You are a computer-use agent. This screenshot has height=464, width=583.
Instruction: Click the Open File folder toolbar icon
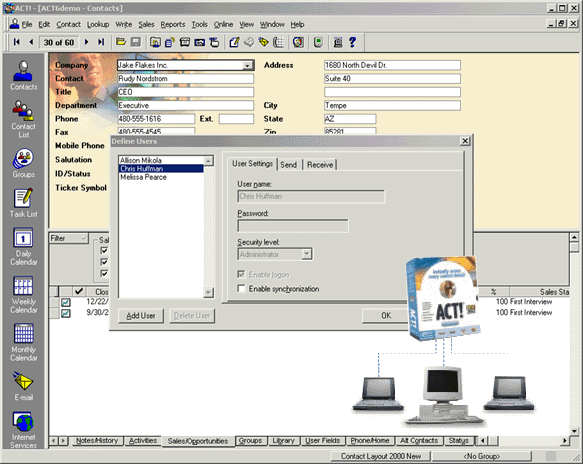click(121, 42)
